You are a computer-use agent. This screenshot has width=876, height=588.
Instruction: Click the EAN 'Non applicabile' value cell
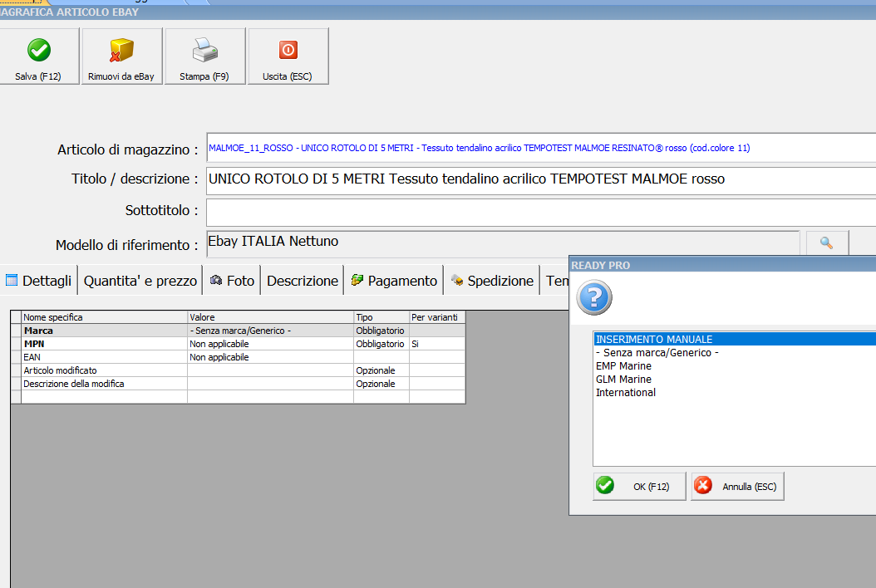tap(270, 357)
